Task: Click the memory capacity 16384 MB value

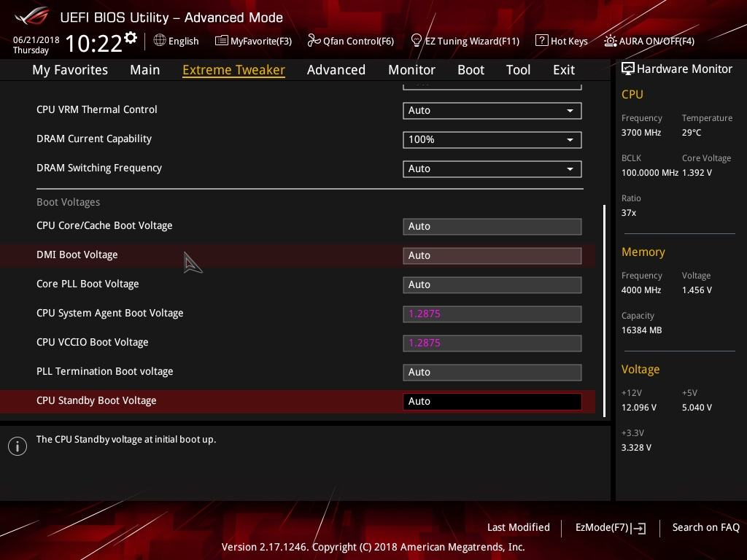Action: pos(642,330)
